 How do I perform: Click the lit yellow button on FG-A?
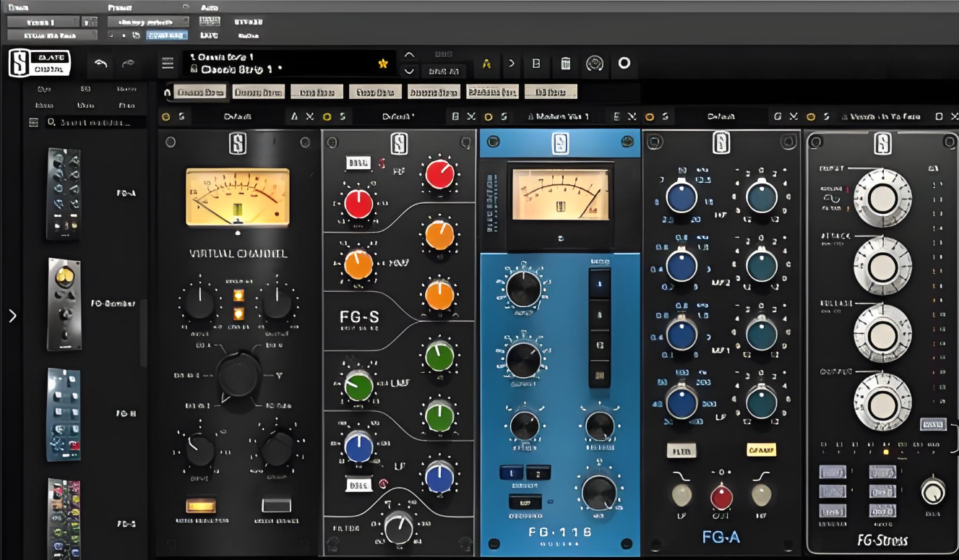click(761, 449)
